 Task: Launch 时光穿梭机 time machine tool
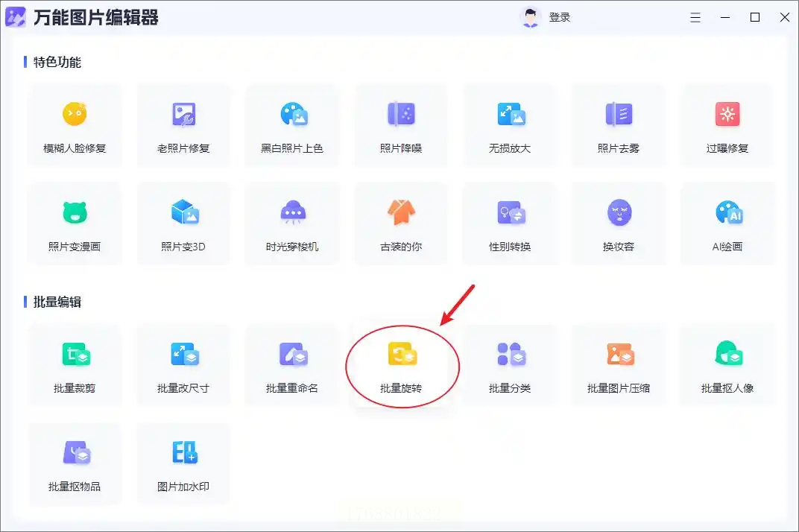(x=292, y=224)
